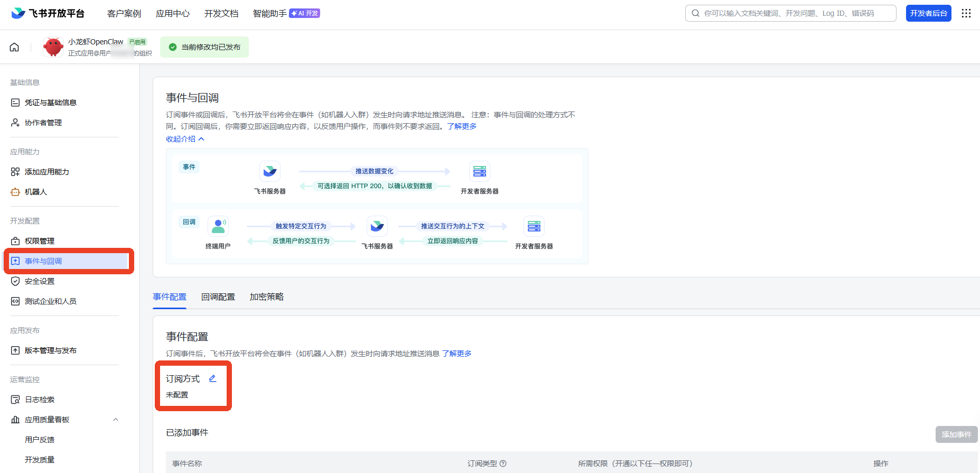Click the home icon in the header
This screenshot has height=473, width=980.
14,47
